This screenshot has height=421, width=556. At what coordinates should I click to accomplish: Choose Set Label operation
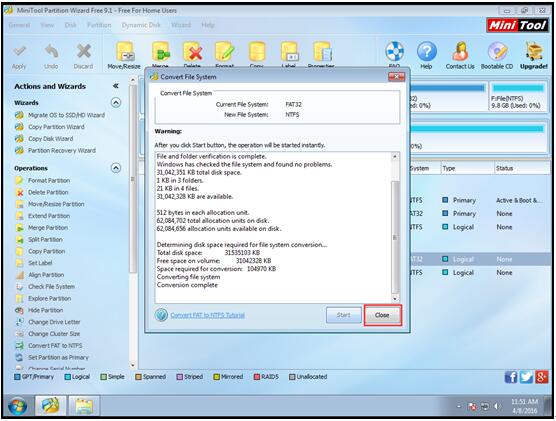point(40,263)
